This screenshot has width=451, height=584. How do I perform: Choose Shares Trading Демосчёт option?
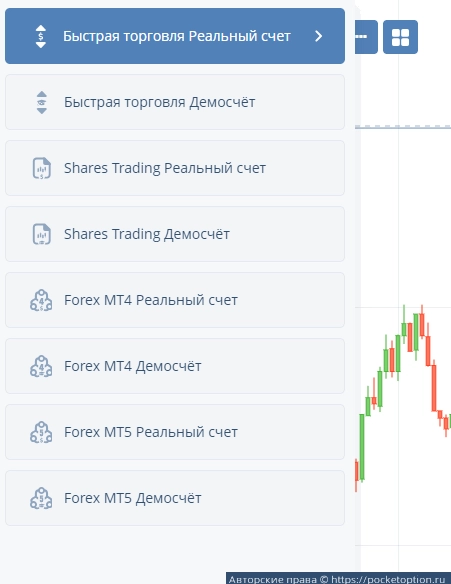(x=175, y=234)
